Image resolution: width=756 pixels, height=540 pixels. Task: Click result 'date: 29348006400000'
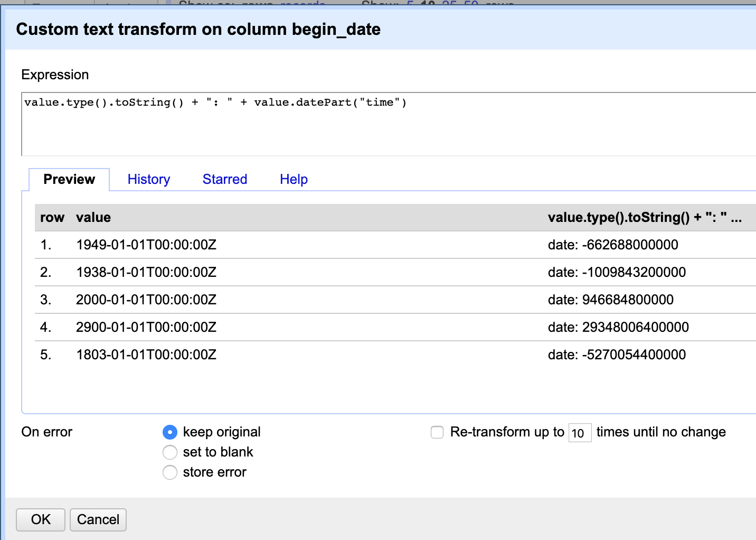618,327
